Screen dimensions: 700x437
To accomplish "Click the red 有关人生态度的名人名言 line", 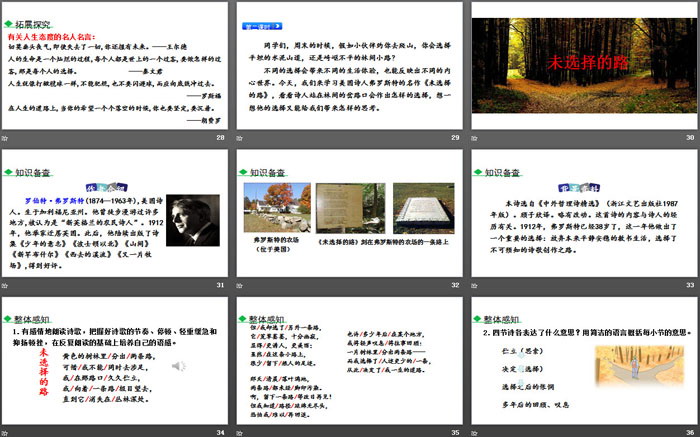I will coord(52,37).
